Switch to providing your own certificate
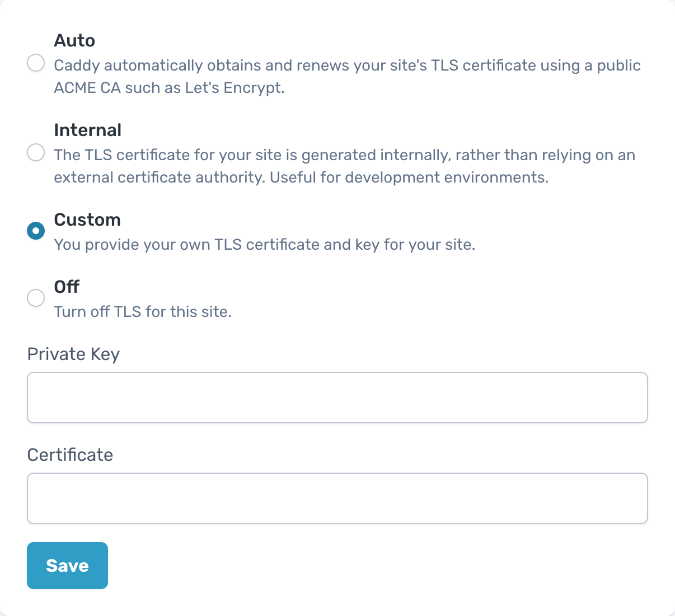Screen dimensions: 675x616 [x=35, y=230]
